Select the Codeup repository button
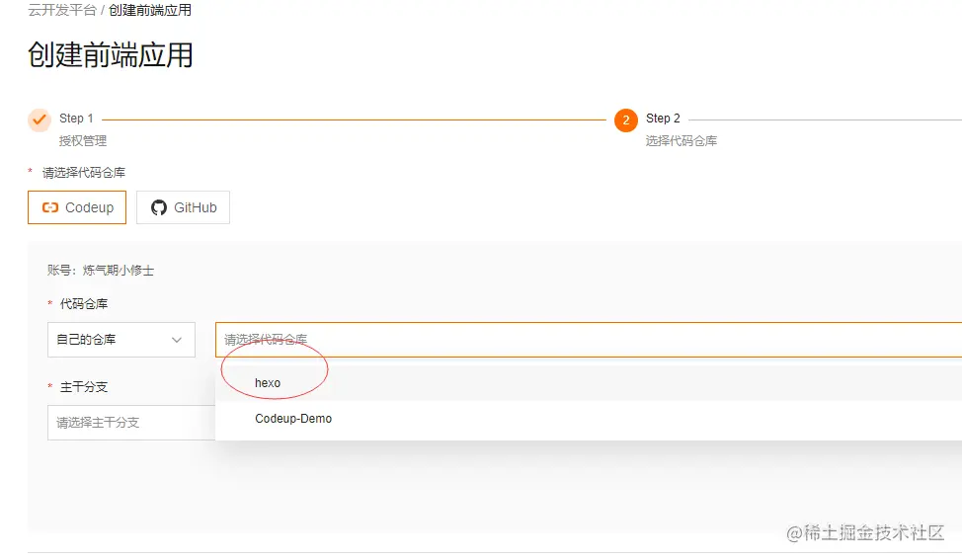 tap(77, 207)
